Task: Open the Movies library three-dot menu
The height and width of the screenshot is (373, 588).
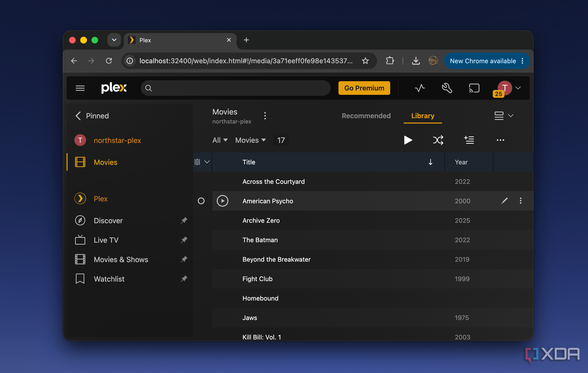Action: tap(265, 116)
